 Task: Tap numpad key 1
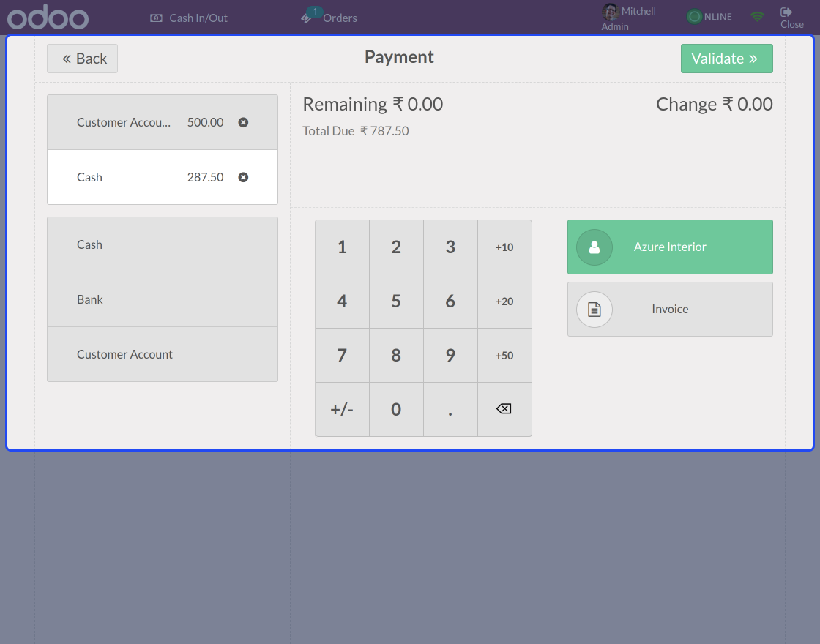pyautogui.click(x=342, y=247)
